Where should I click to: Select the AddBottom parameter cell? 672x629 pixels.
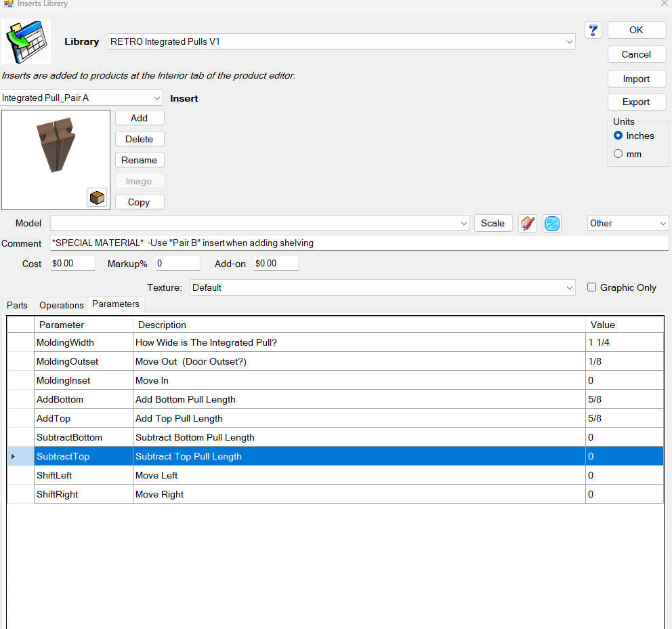click(83, 399)
